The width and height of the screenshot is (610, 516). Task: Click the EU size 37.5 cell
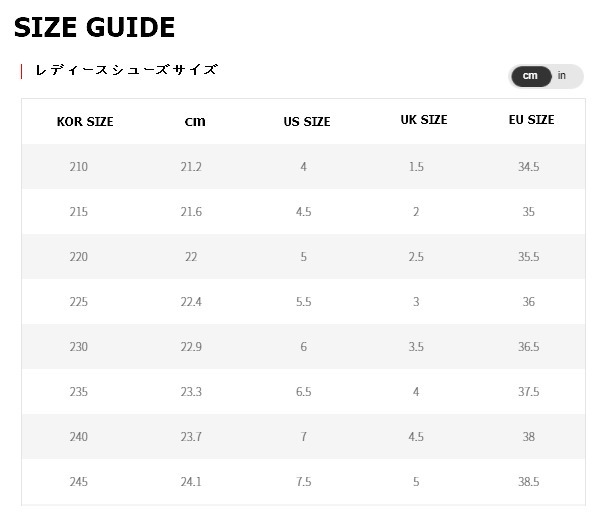528,391
